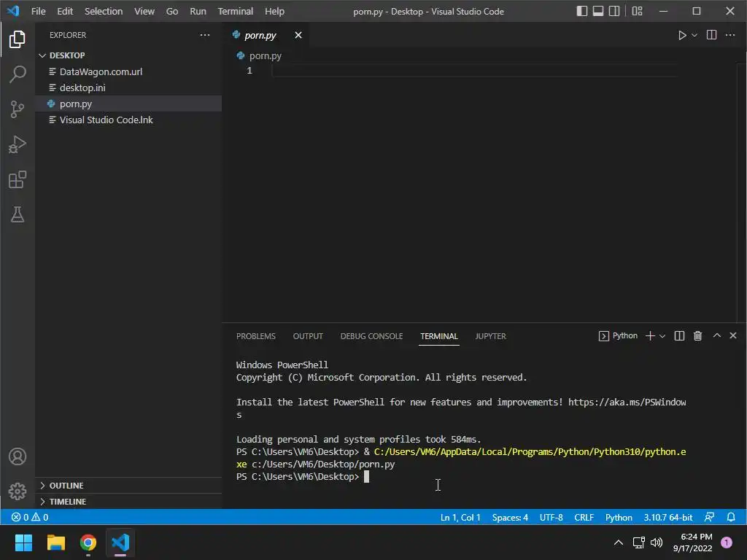Open Customize Layout button
Viewport: 747px width, 560px height.
tap(637, 11)
